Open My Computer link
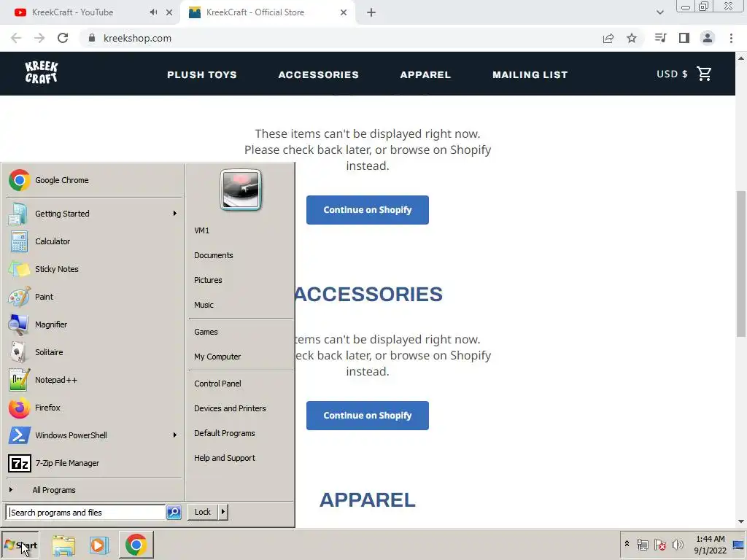 [x=241, y=357]
